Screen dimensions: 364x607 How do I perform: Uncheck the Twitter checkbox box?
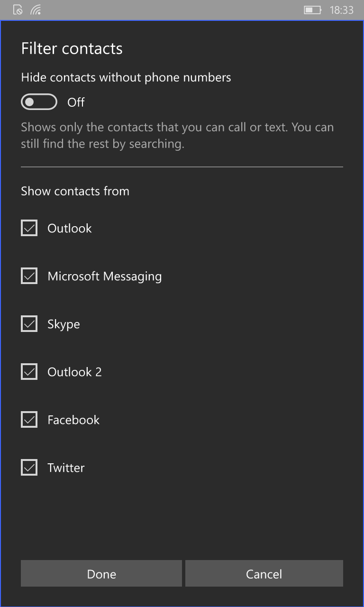pos(29,468)
